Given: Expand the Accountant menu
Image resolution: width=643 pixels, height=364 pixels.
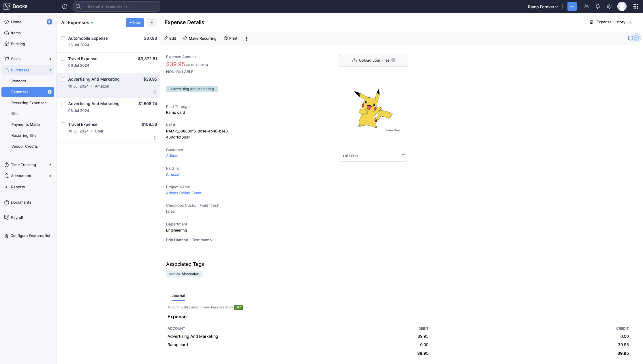Looking at the screenshot, I should [x=28, y=176].
